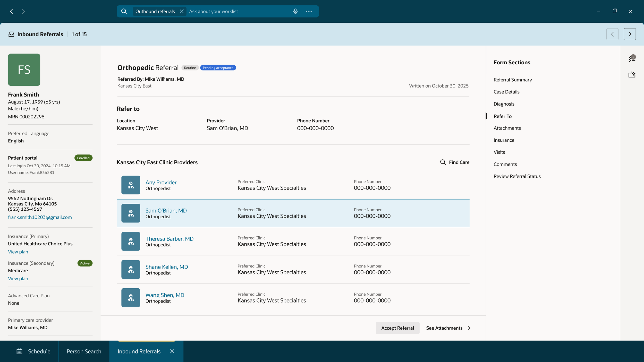Click the Kansas City West Specialties text in Wang Shen row

pos(272,300)
